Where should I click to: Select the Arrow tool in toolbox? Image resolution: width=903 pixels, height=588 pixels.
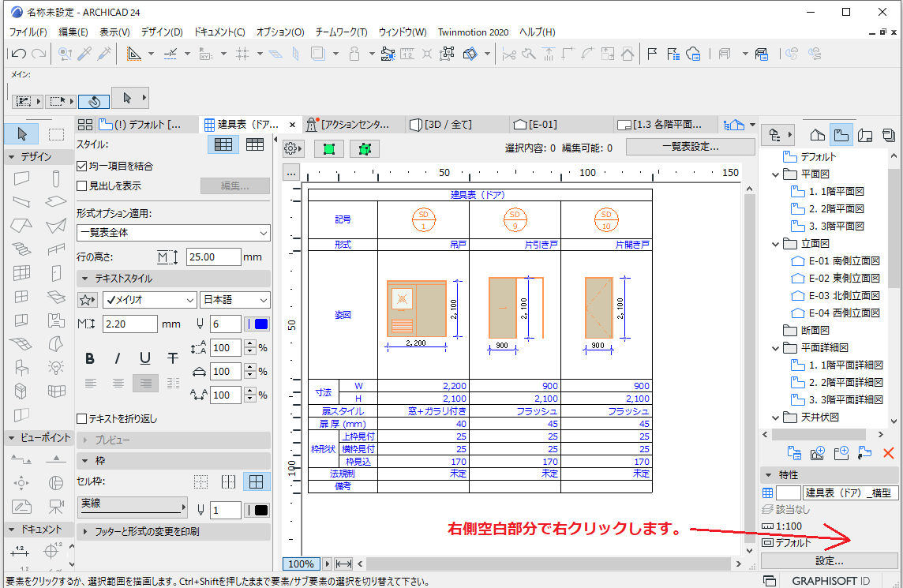22,134
